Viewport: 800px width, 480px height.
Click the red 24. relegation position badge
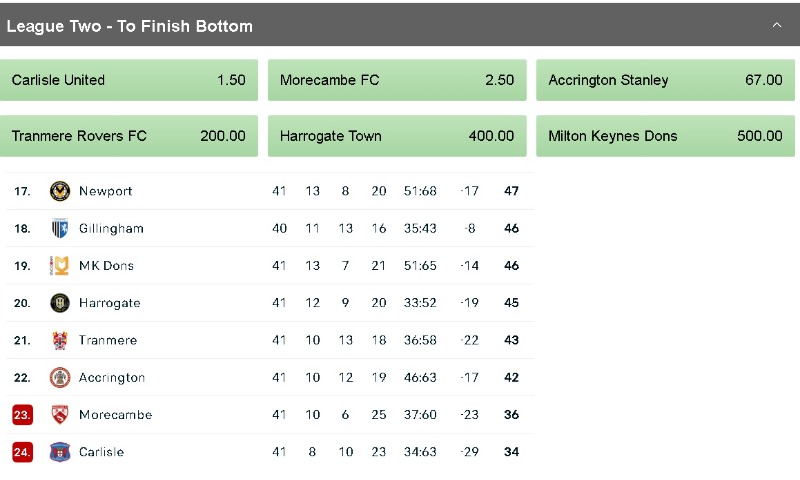click(x=22, y=452)
